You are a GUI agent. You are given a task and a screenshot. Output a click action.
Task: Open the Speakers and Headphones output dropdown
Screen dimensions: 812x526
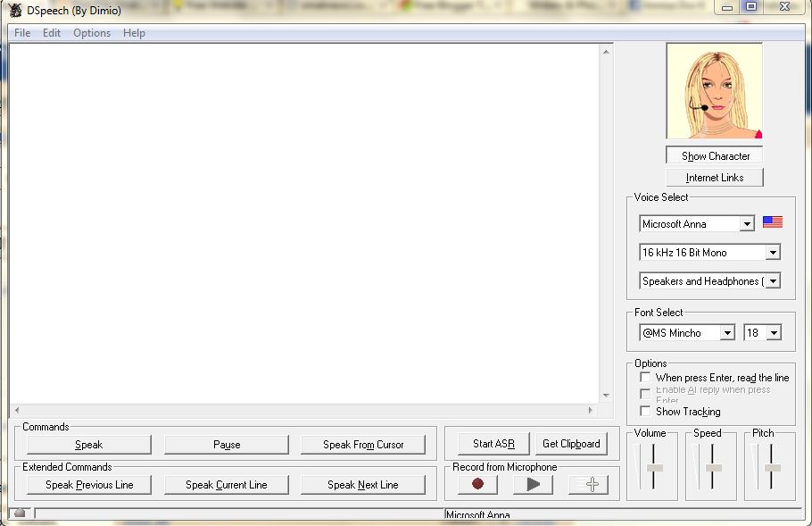pos(773,281)
